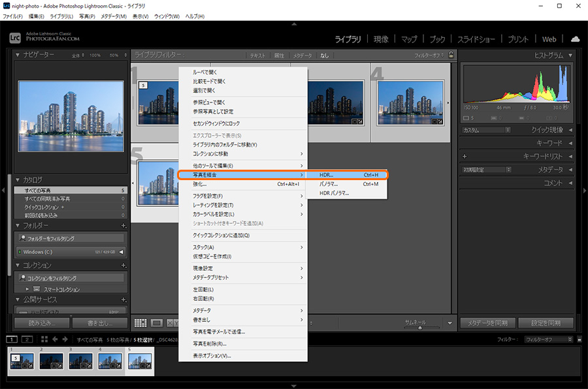Click the collection filter search icon
Viewport: 588px width, 389px height.
click(x=22, y=277)
